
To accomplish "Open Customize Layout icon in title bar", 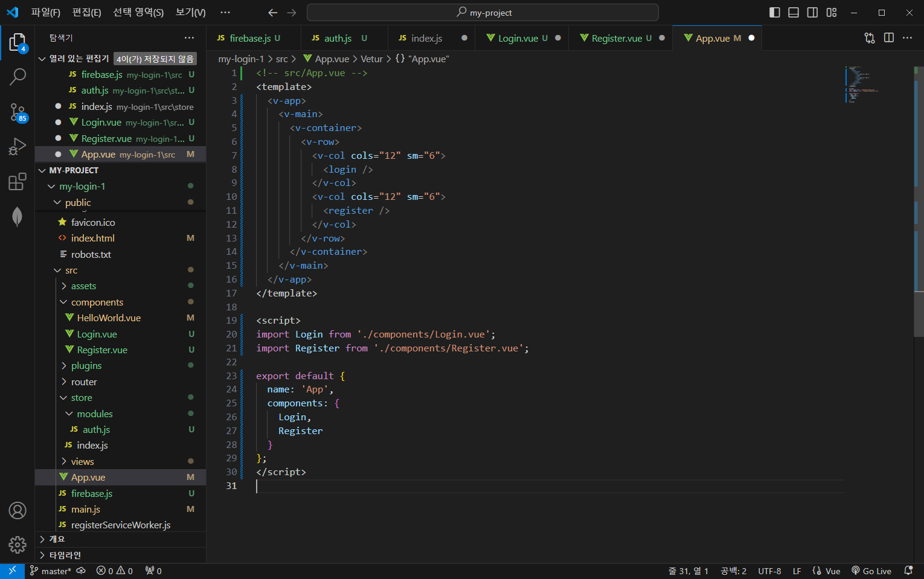I will coord(832,13).
